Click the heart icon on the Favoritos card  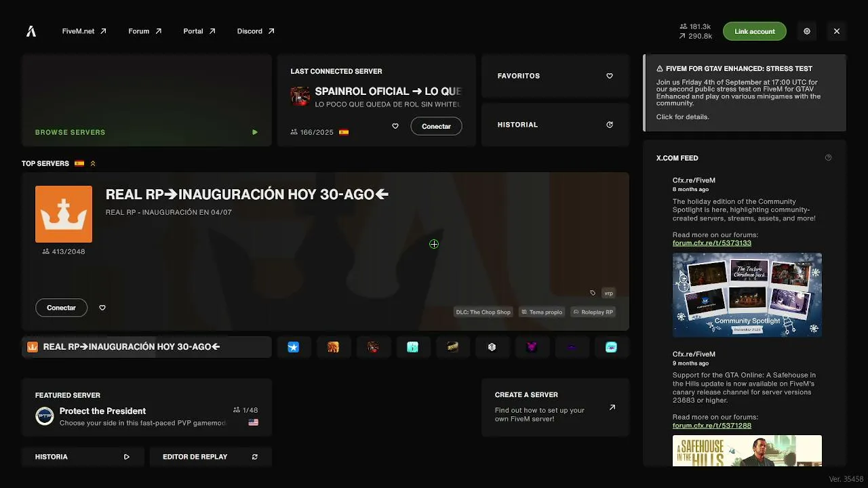pyautogui.click(x=610, y=76)
